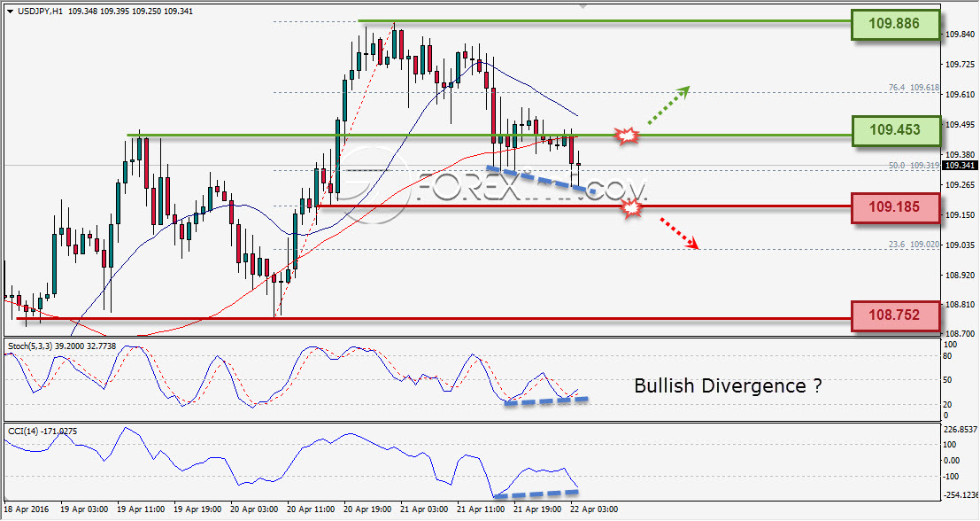Click the 108.920 price axis label
This screenshot has height=521, width=980.
(960, 275)
